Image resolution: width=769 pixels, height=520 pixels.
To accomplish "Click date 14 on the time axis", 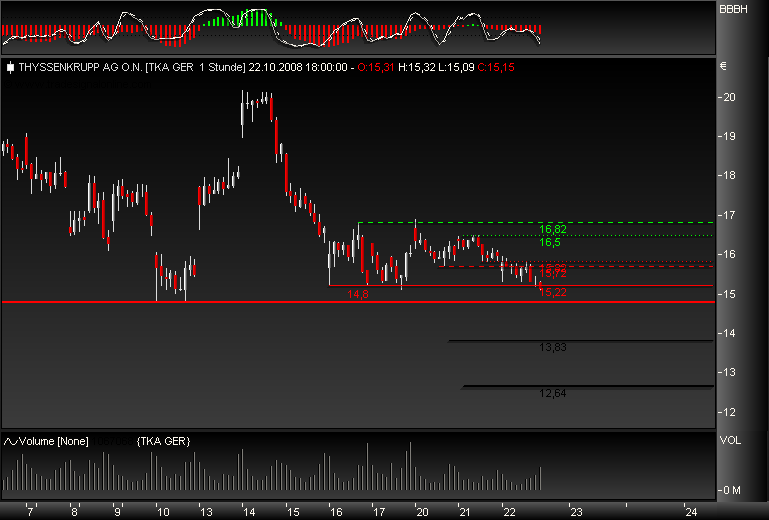I will click(x=248, y=511).
